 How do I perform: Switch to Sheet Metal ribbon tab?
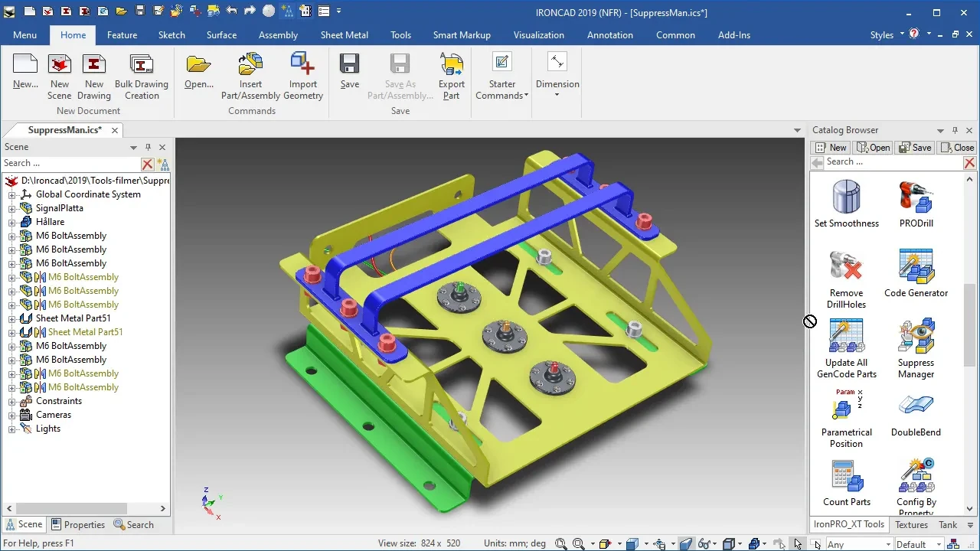(x=344, y=35)
